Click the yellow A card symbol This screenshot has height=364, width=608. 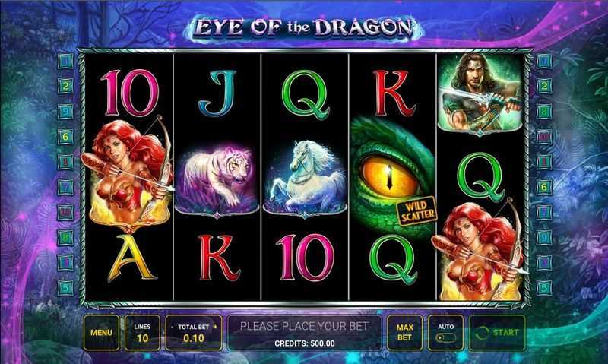coord(131,258)
